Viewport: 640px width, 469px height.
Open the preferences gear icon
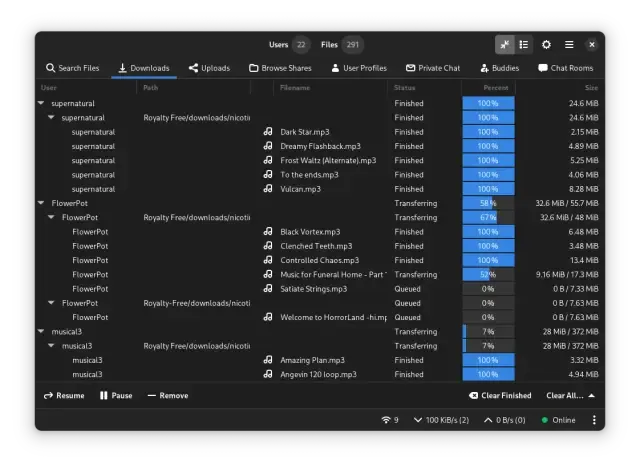point(546,45)
